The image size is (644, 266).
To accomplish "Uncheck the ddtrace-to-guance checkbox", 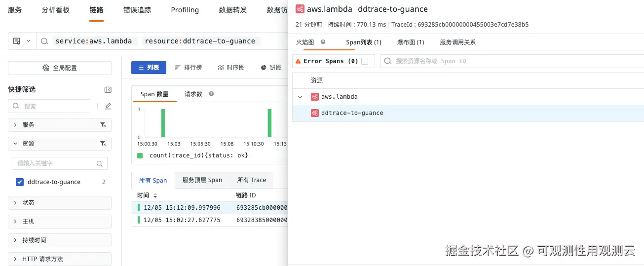I will coord(20,182).
